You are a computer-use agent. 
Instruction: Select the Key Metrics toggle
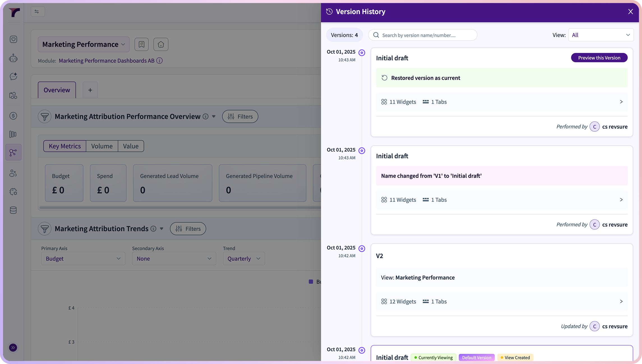tap(65, 146)
